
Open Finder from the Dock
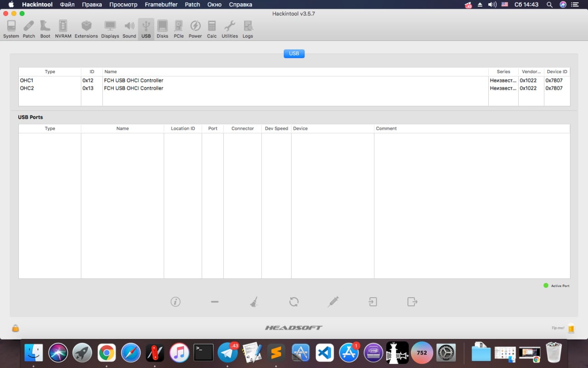(34, 353)
